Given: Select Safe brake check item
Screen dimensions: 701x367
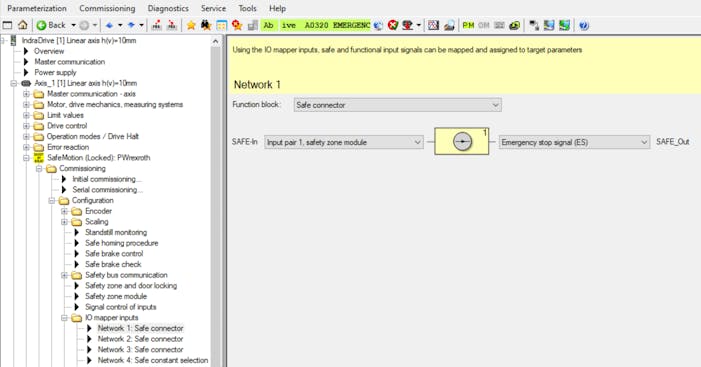Looking at the screenshot, I should [113, 264].
